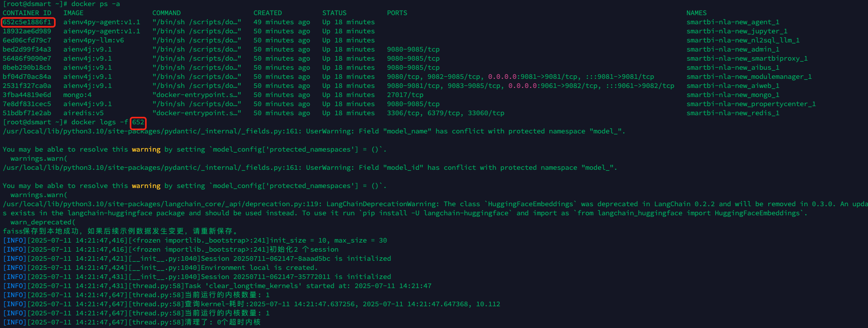Click the mongo:4 image entry
868x328 pixels.
point(77,95)
